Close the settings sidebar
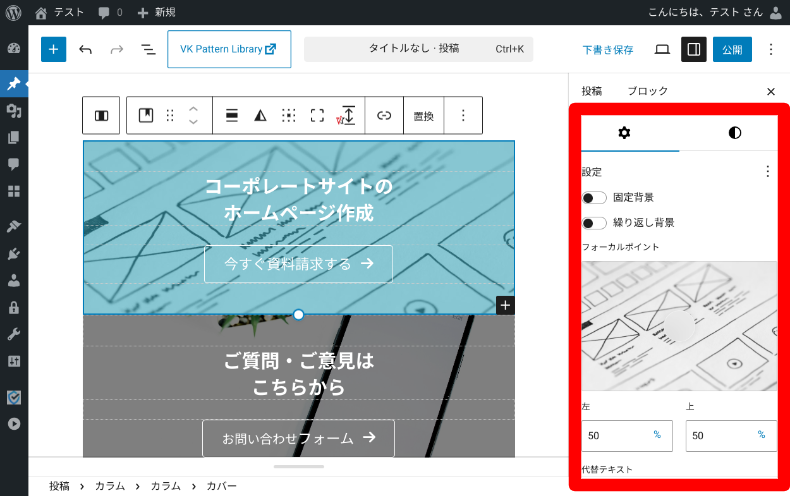The height and width of the screenshot is (496, 790). 771,91
